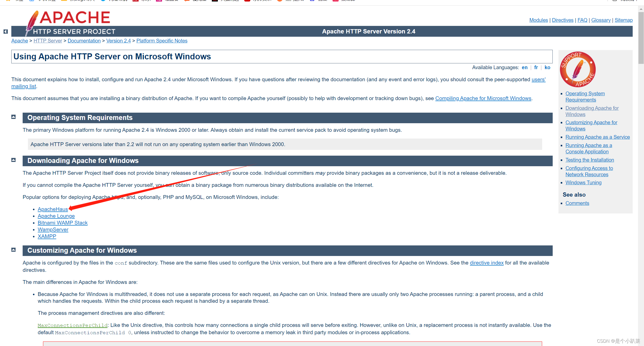Open the Apache Lounge link

pos(56,216)
